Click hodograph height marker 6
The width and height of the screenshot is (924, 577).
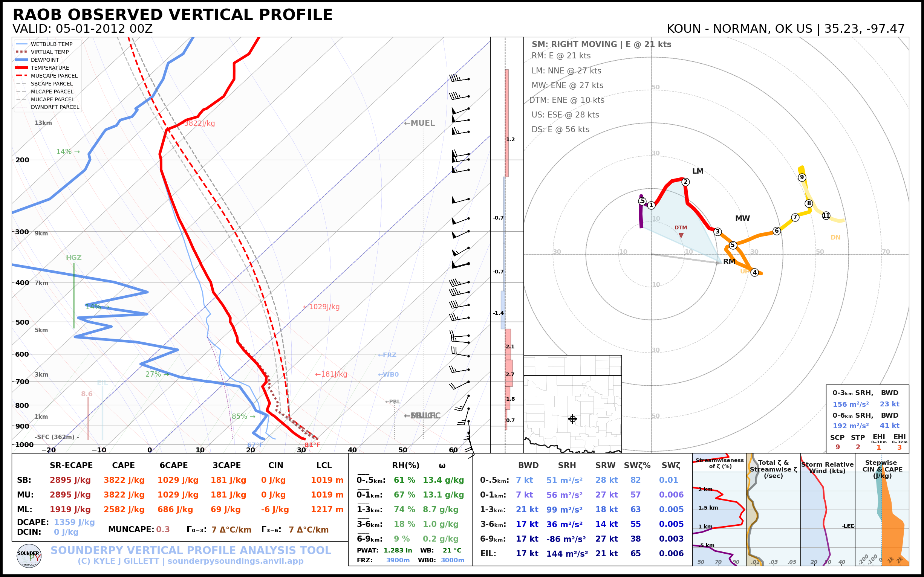click(x=776, y=231)
